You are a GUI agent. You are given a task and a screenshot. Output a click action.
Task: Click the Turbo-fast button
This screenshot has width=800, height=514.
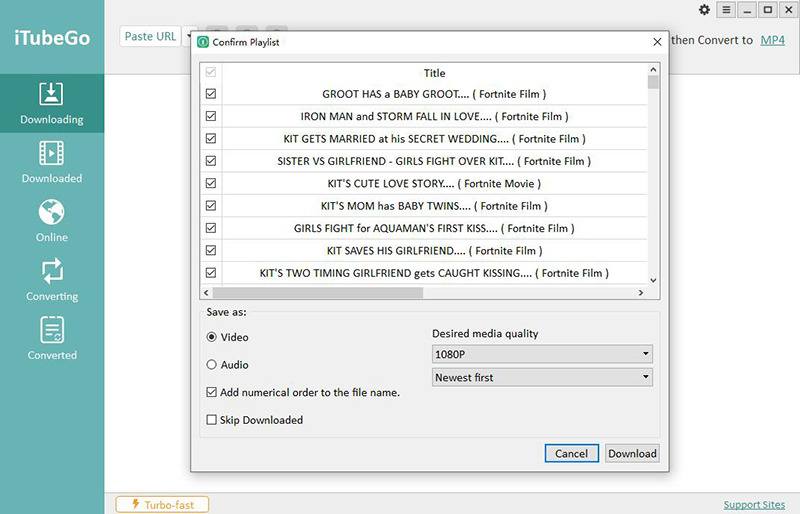(x=162, y=504)
